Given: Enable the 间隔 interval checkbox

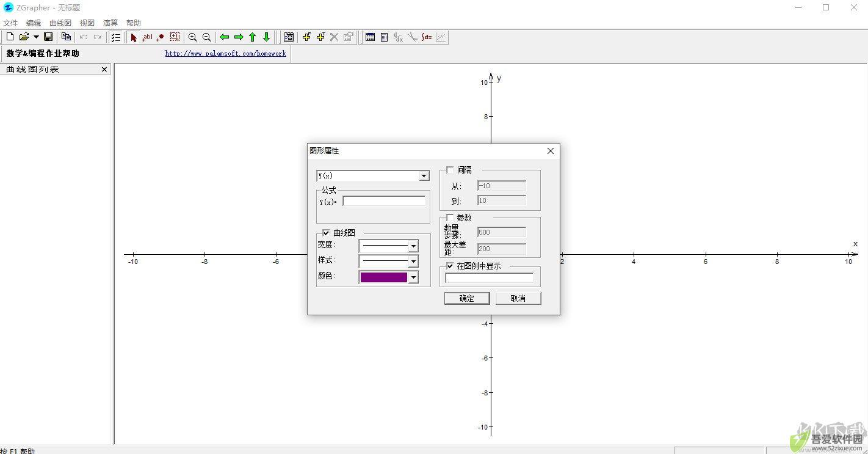Looking at the screenshot, I should click(x=450, y=170).
